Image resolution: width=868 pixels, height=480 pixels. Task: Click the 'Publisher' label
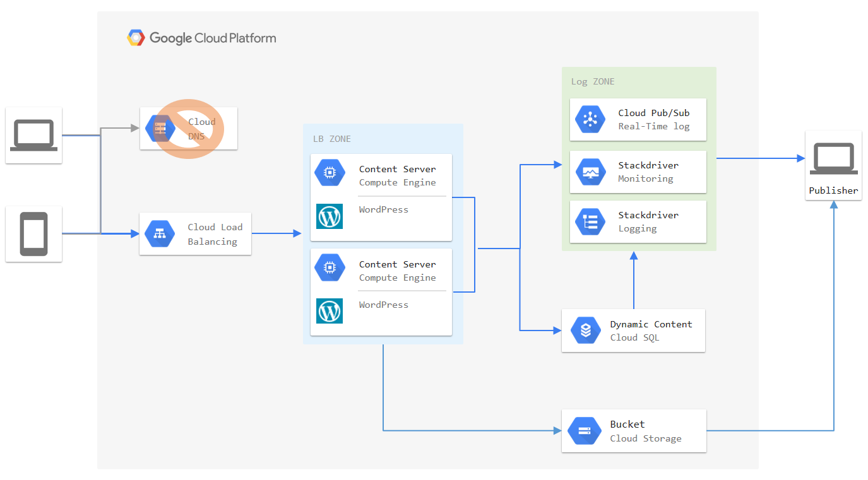[834, 190]
